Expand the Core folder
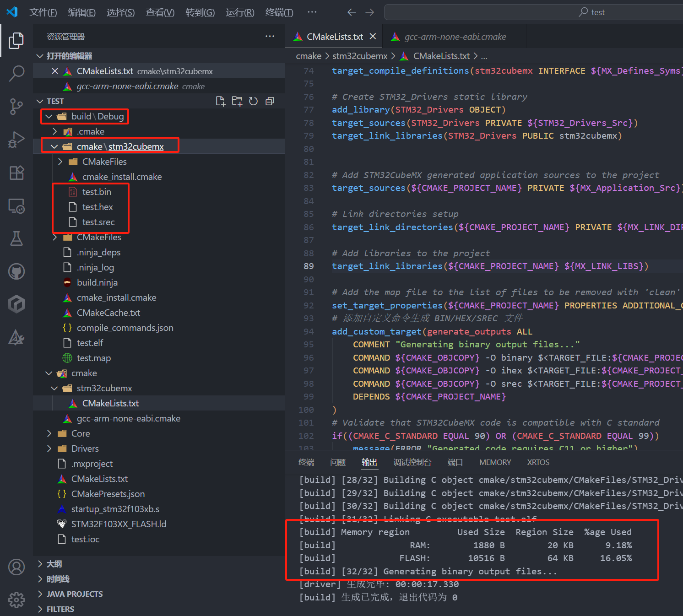 click(159, 433)
